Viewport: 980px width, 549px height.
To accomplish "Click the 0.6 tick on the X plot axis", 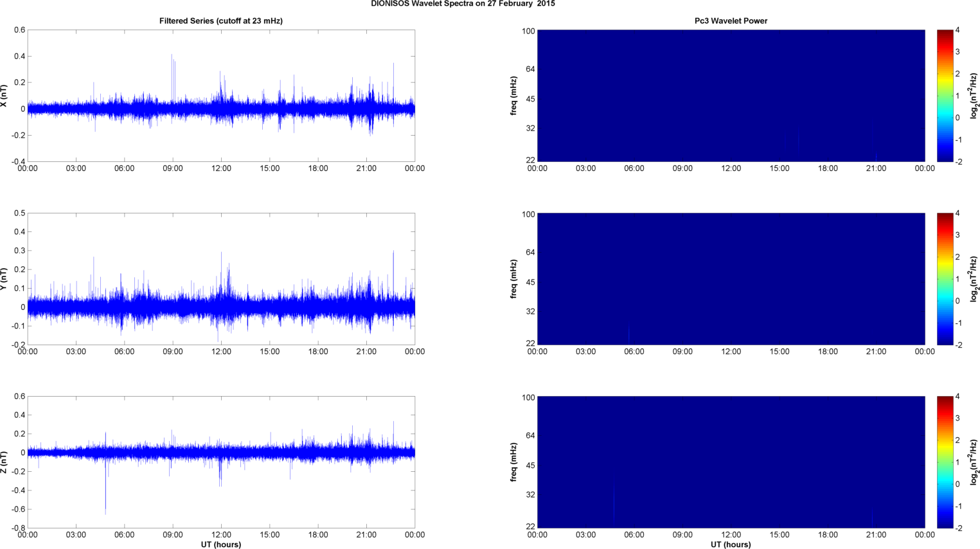I will click(20, 30).
